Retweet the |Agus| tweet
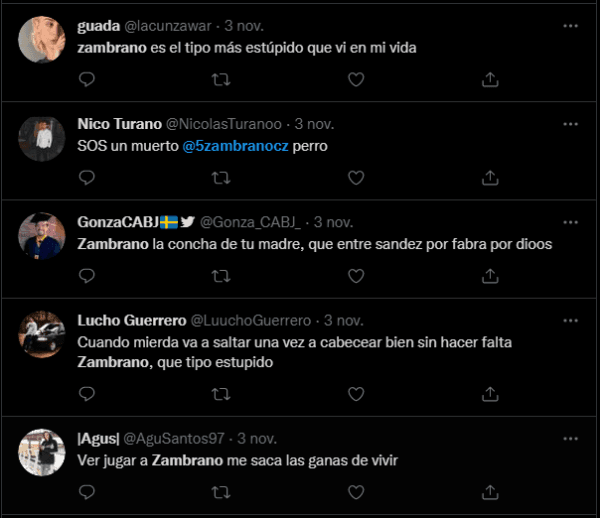The height and width of the screenshot is (518, 600). pos(220,491)
